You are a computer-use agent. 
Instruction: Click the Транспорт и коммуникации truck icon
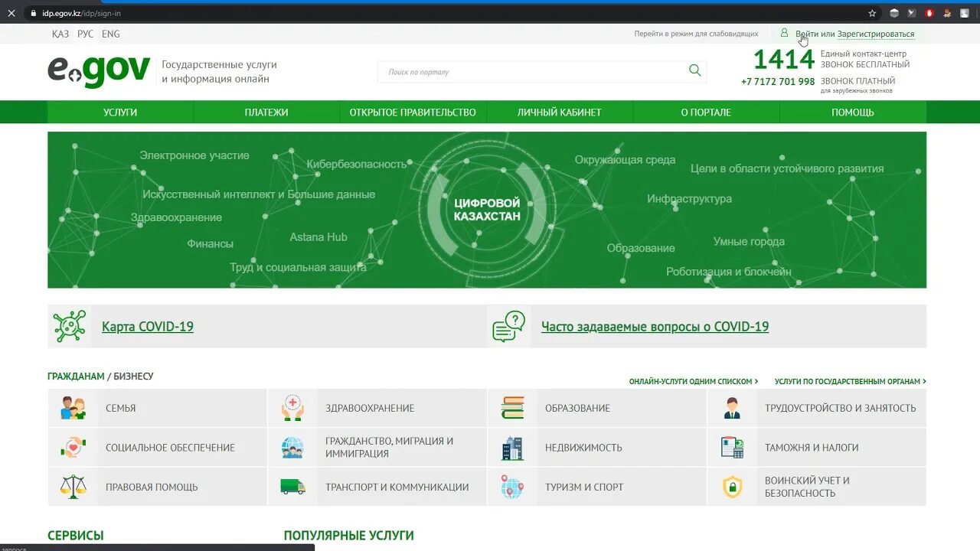[x=292, y=487]
